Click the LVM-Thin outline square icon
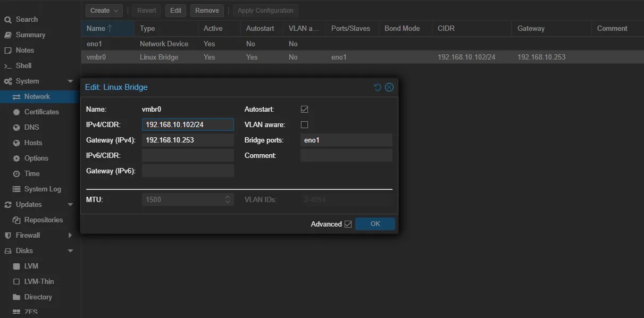Screen dimensions: 644x318 [16, 282]
